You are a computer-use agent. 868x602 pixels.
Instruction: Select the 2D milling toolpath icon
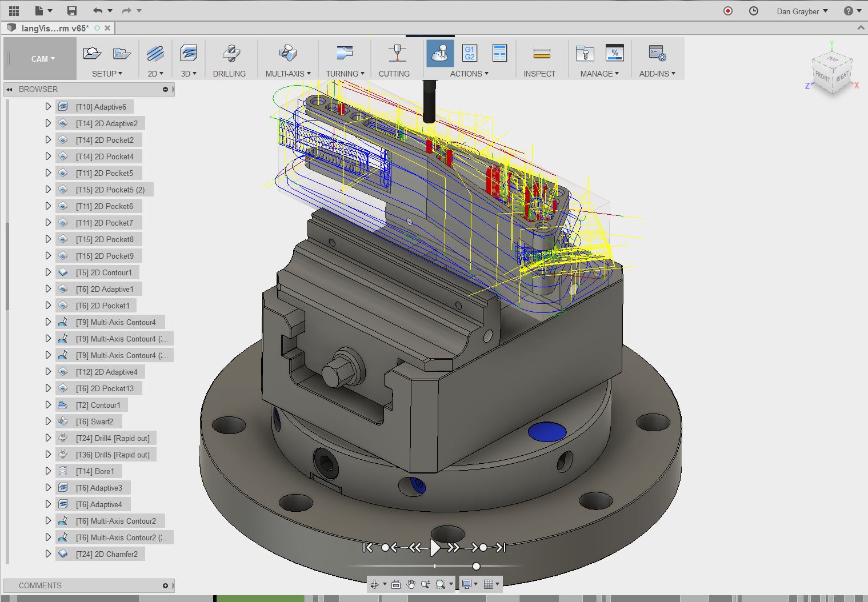click(x=155, y=54)
